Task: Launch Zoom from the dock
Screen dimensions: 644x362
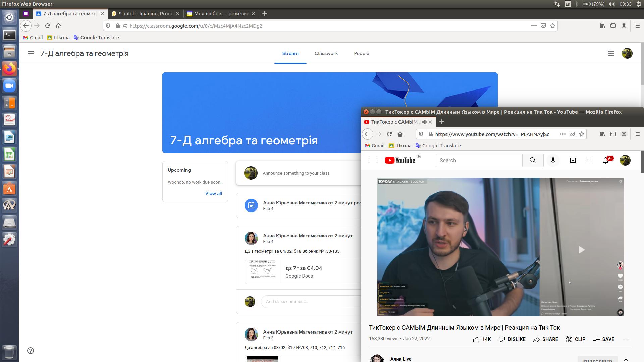Action: point(9,86)
